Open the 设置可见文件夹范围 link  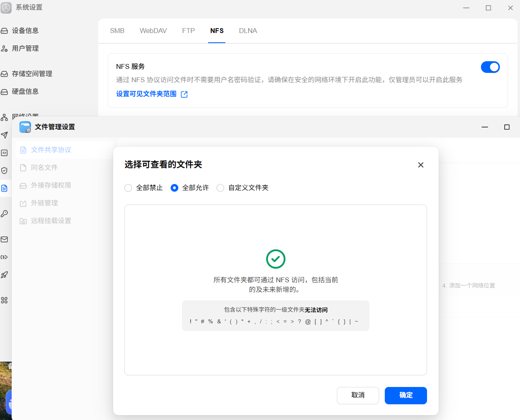pos(147,94)
